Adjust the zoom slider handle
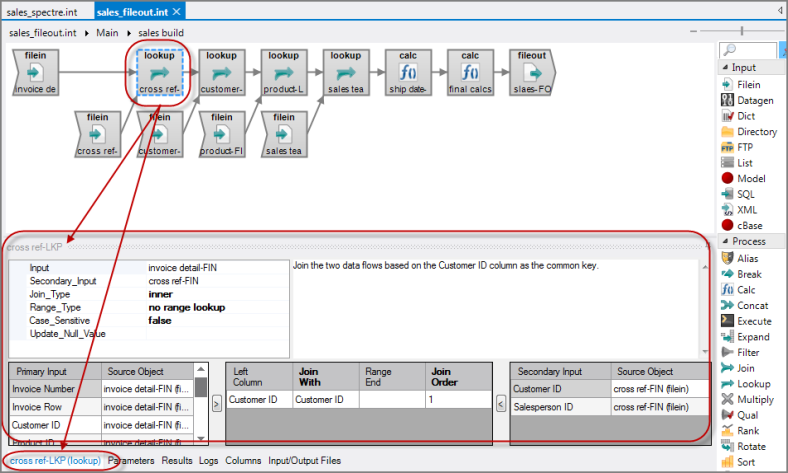788x473 pixels. 742,31
